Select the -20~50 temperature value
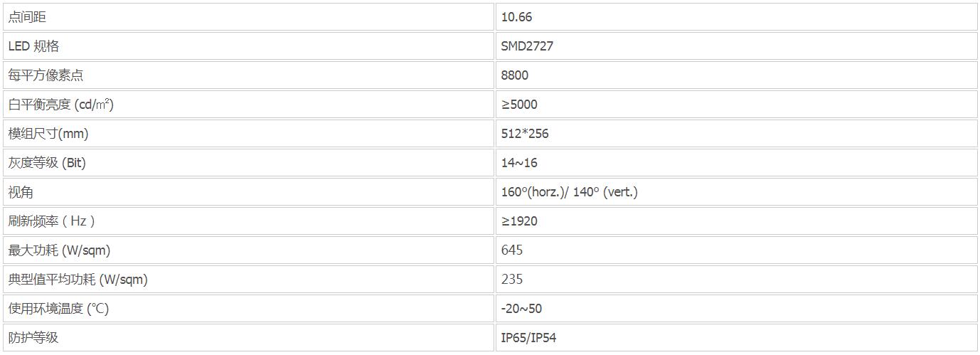This screenshot has height=355, width=980. tap(521, 309)
